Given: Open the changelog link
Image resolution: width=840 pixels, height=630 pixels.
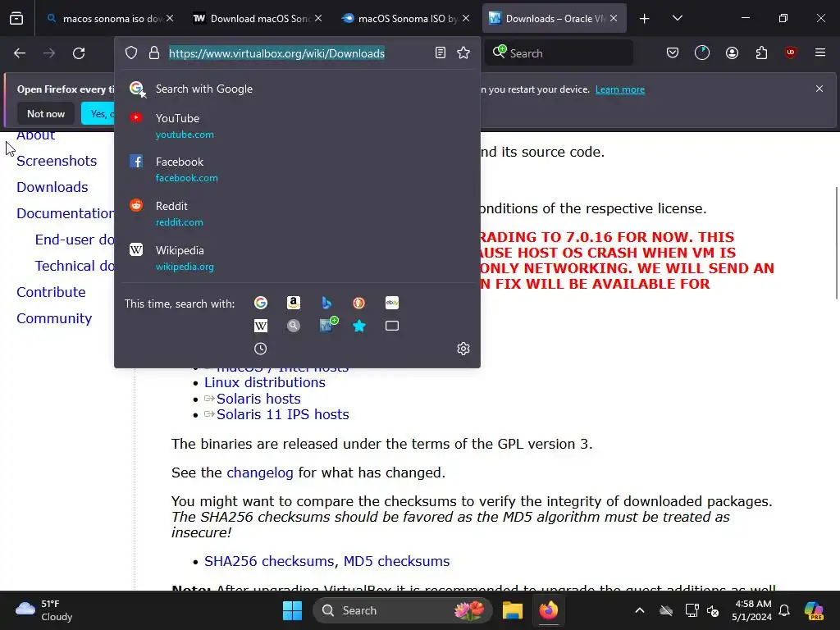Looking at the screenshot, I should 260,472.
